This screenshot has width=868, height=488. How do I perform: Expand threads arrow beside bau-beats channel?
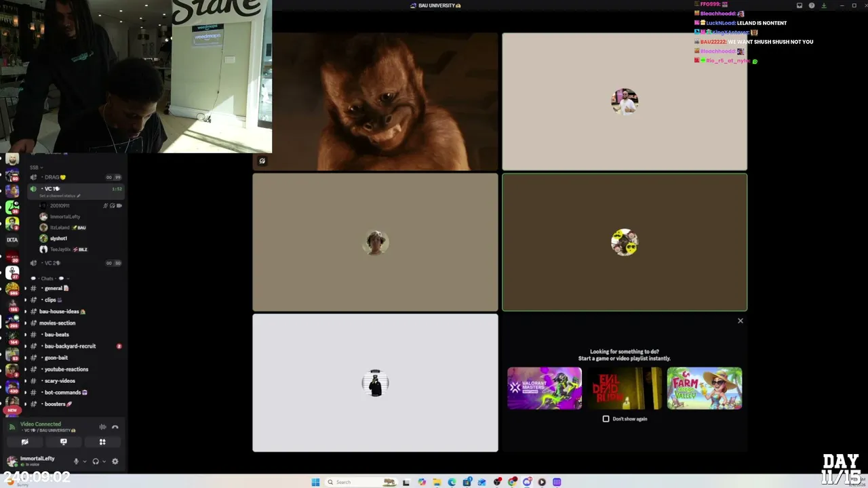tap(26, 335)
